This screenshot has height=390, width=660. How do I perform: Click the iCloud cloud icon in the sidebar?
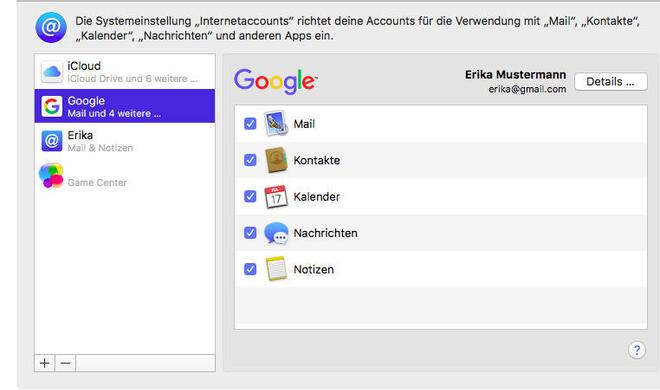(52, 72)
